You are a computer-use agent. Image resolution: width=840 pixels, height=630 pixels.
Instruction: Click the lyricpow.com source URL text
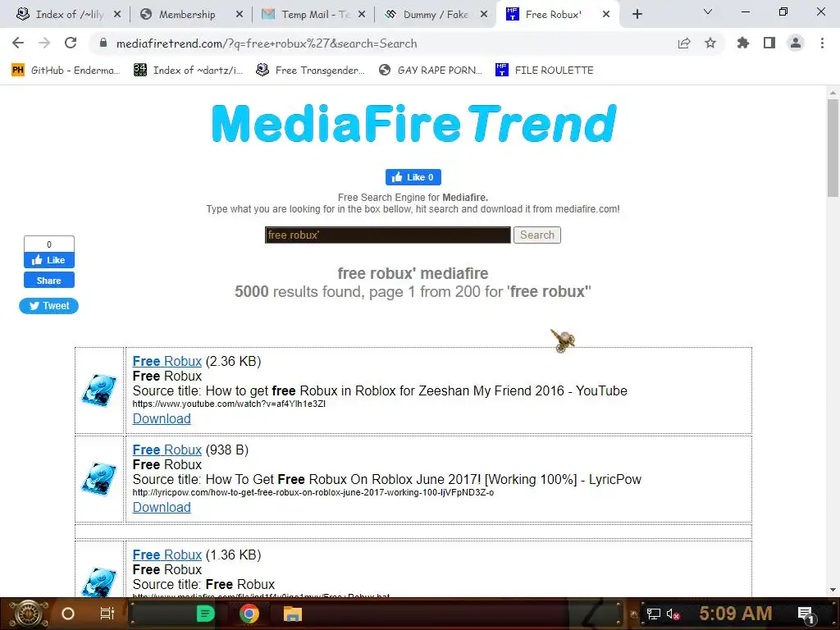click(x=313, y=492)
